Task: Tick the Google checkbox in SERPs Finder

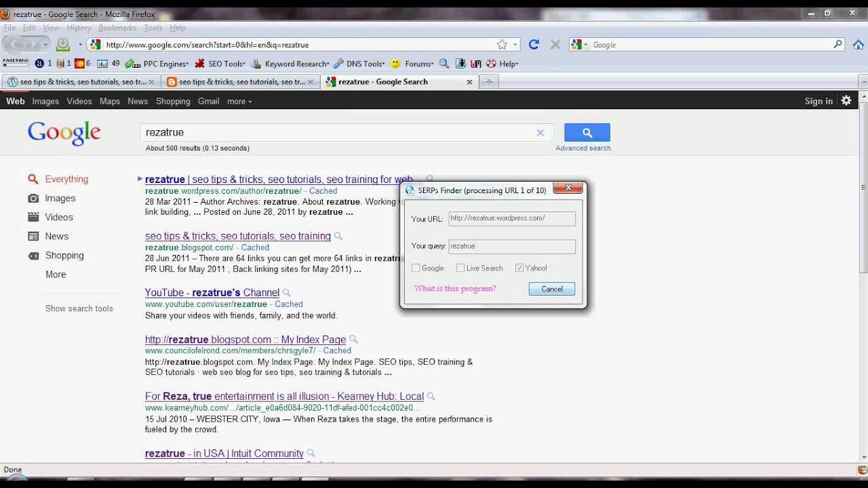Action: click(x=416, y=268)
